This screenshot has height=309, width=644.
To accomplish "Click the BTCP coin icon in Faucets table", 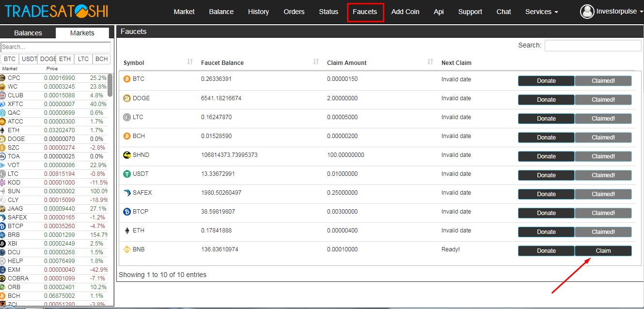I will pos(127,212).
